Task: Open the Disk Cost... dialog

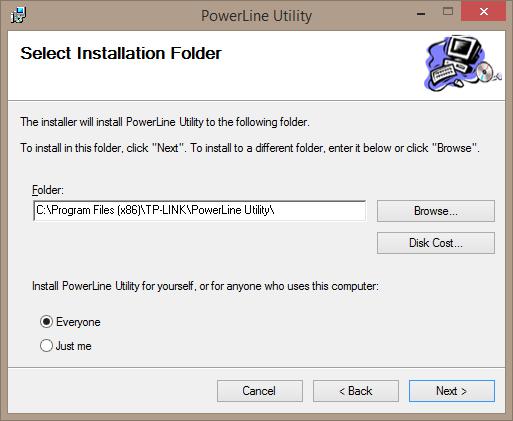Action: [x=436, y=243]
